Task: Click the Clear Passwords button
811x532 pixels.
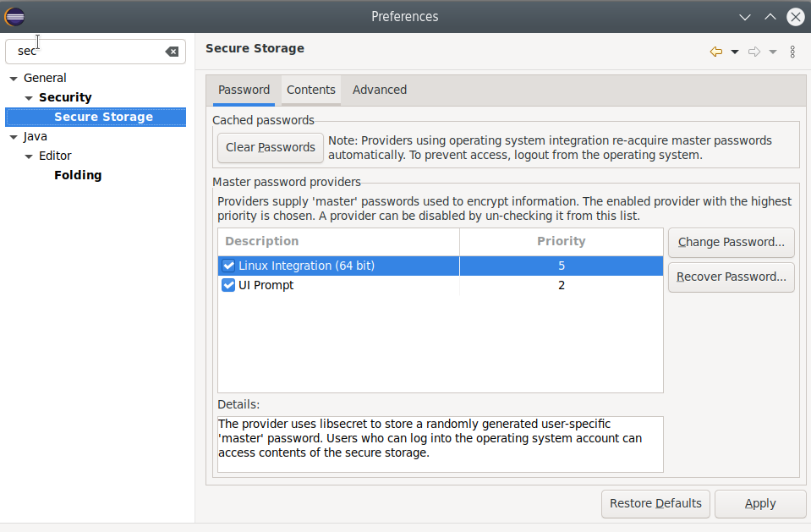Action: (x=270, y=147)
